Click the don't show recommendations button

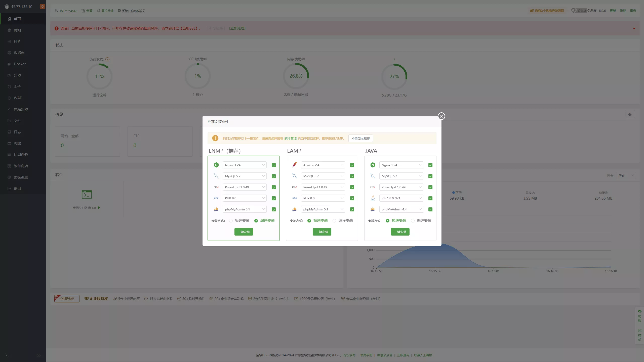click(360, 138)
